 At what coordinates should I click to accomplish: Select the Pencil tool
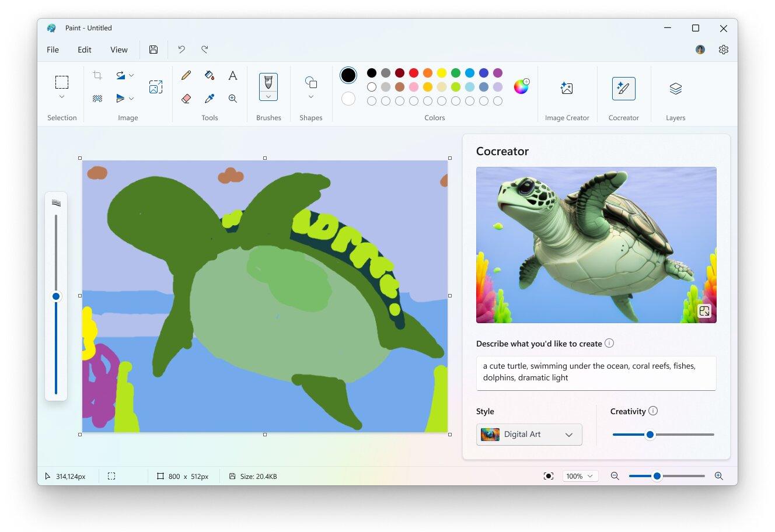point(186,75)
